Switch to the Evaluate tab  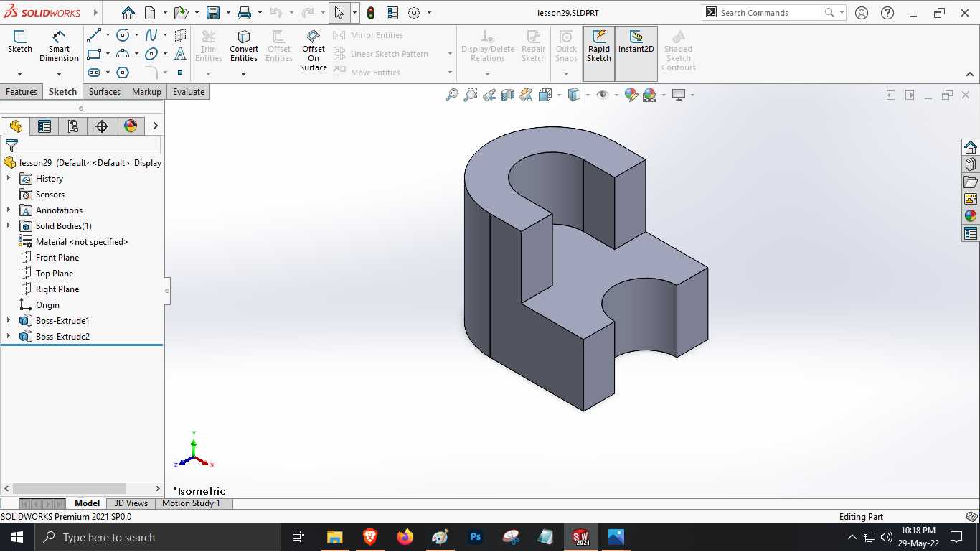point(189,92)
